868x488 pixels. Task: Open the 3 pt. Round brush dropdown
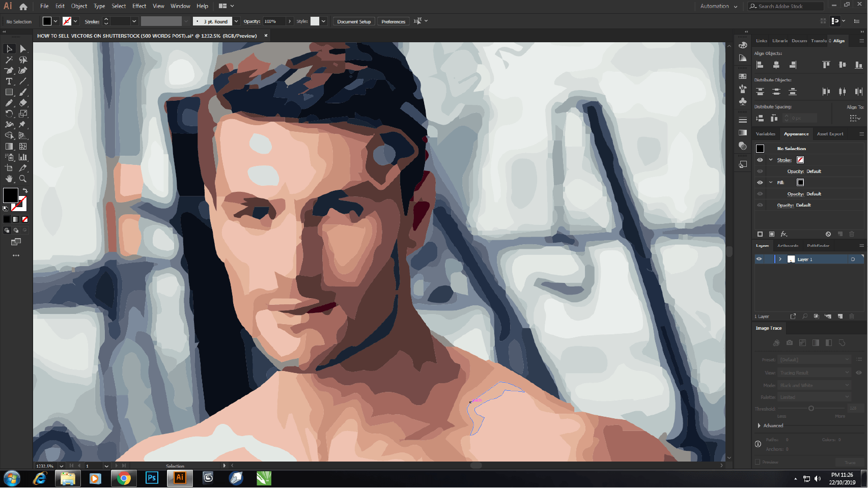click(236, 21)
